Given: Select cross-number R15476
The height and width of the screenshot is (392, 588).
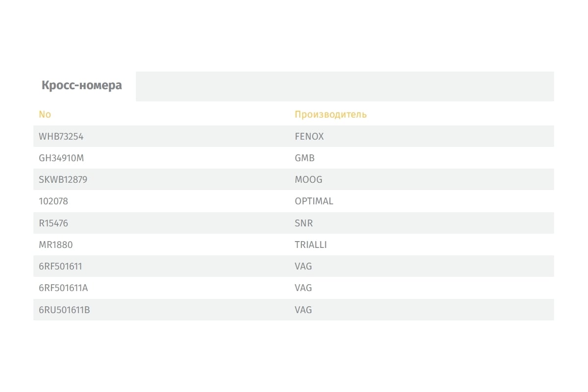Looking at the screenshot, I should pyautogui.click(x=53, y=223).
